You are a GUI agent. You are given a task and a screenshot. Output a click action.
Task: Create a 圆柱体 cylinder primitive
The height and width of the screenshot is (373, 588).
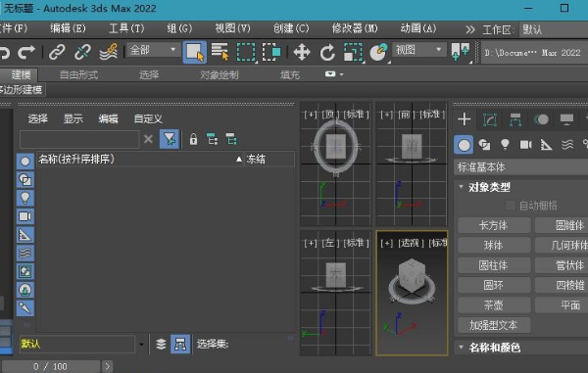coord(494,265)
